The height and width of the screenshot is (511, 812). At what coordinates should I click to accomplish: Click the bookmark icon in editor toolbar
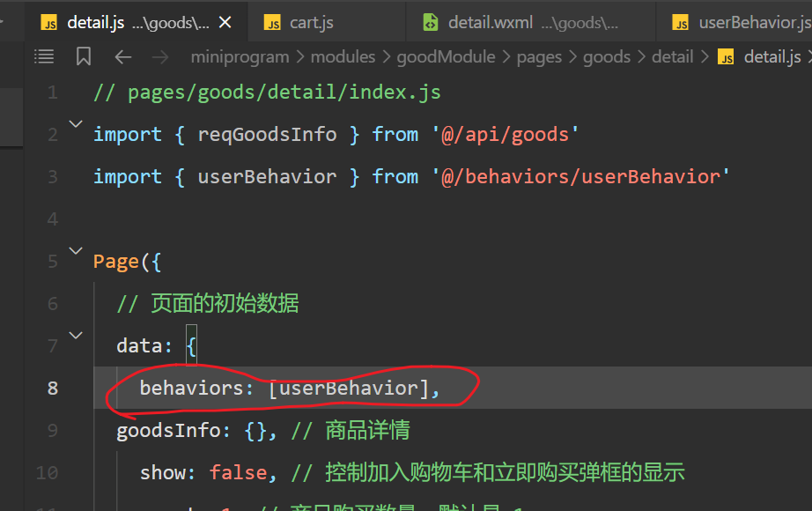click(x=84, y=57)
